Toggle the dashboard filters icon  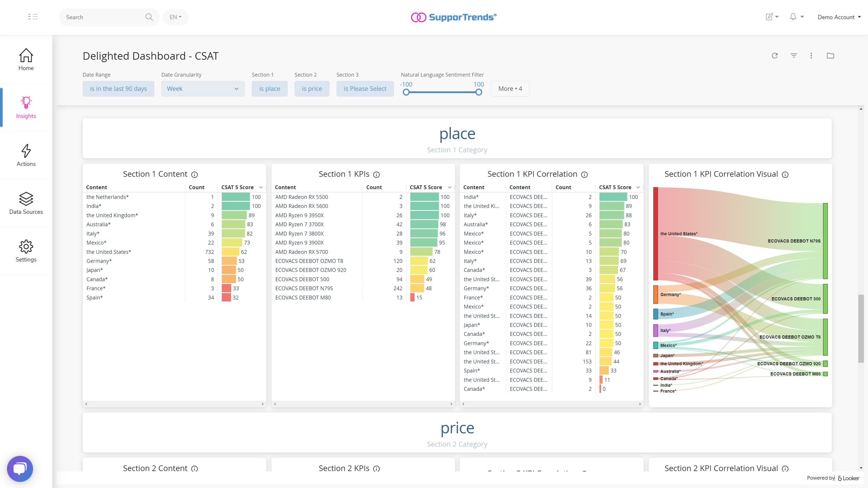click(x=794, y=56)
